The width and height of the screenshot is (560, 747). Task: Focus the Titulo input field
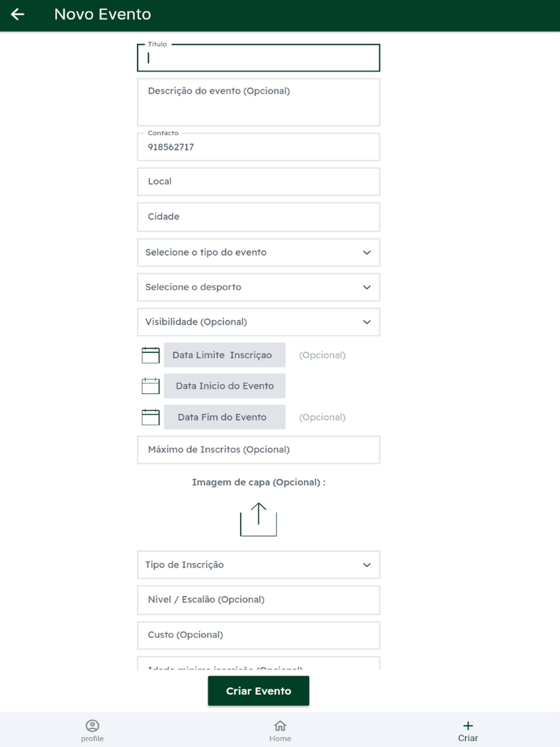click(x=259, y=58)
